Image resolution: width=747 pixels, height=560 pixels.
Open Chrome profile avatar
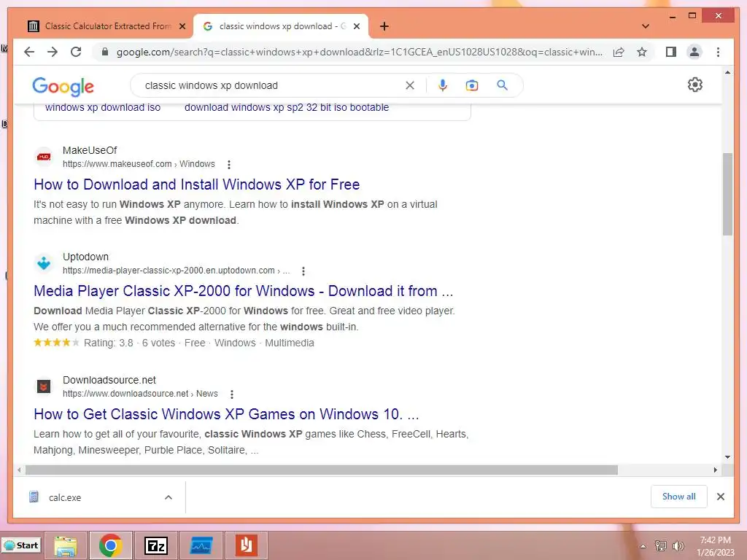tap(694, 52)
